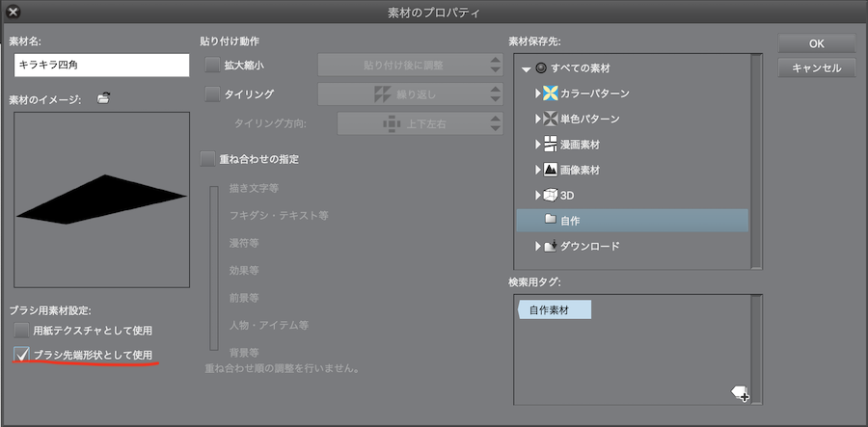Open the 上下左右 tiling direction dropdown
The image size is (868, 427).
coord(420,123)
